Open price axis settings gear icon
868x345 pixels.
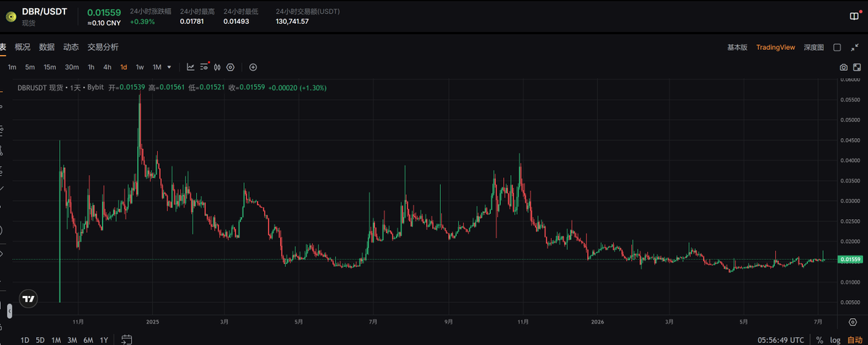click(x=853, y=323)
